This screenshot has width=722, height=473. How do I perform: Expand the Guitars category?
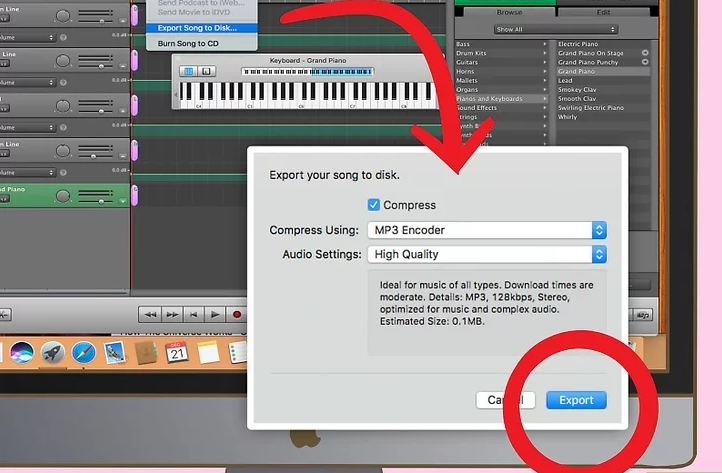click(502, 62)
